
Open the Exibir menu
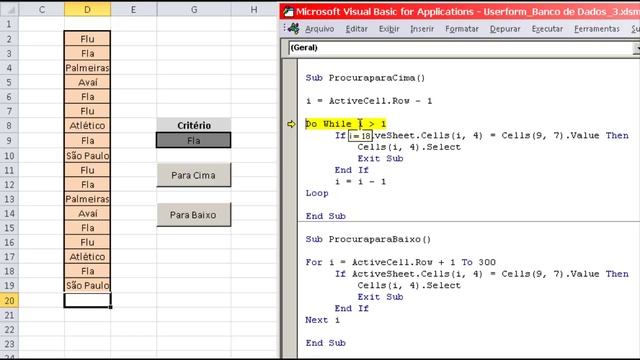tap(389, 29)
